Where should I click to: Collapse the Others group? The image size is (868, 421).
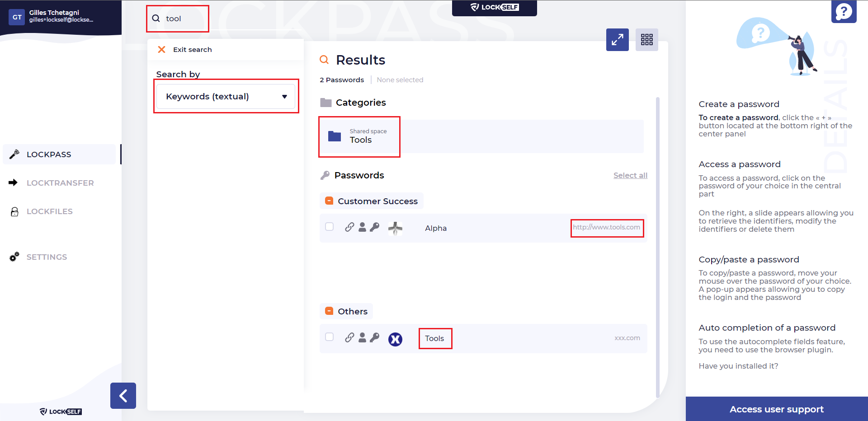point(329,311)
